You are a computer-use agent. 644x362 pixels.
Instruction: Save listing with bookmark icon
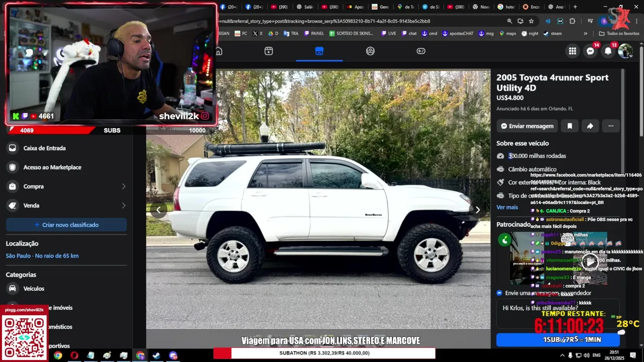click(570, 126)
